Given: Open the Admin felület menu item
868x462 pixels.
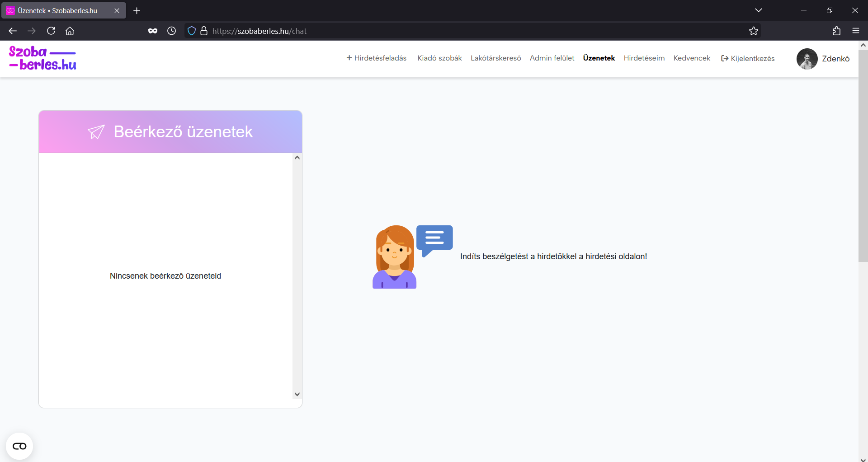Looking at the screenshot, I should (552, 58).
